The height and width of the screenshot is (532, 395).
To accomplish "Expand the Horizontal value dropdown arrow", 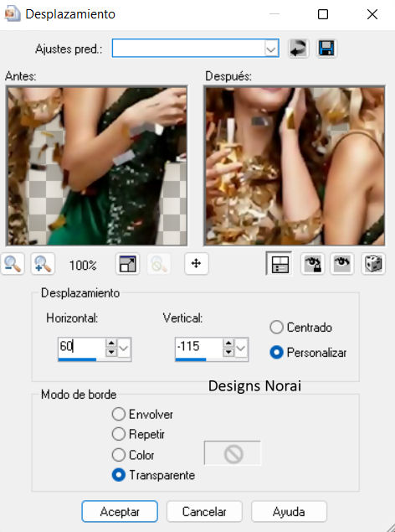I will click(124, 349).
